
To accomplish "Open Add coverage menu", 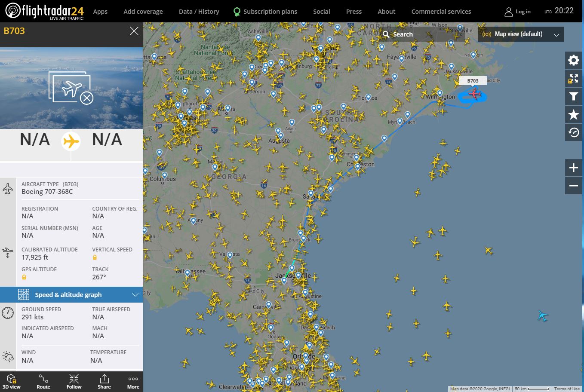I will 143,12.
